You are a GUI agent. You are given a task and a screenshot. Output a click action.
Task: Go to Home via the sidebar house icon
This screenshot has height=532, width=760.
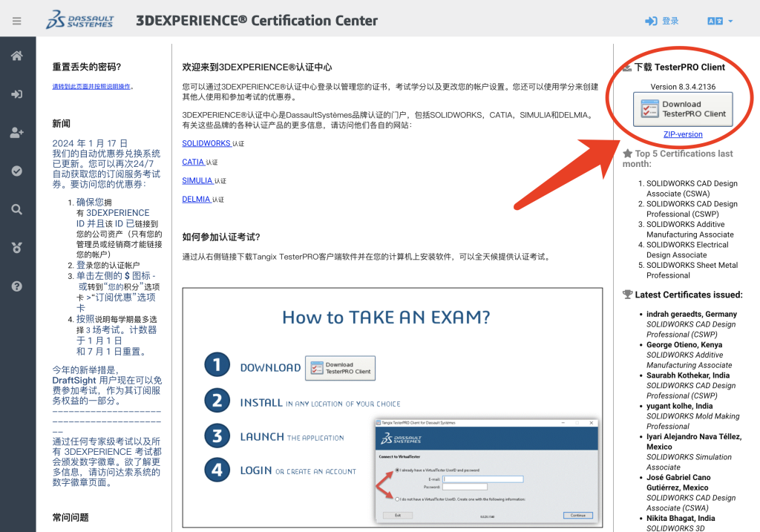[x=17, y=56]
